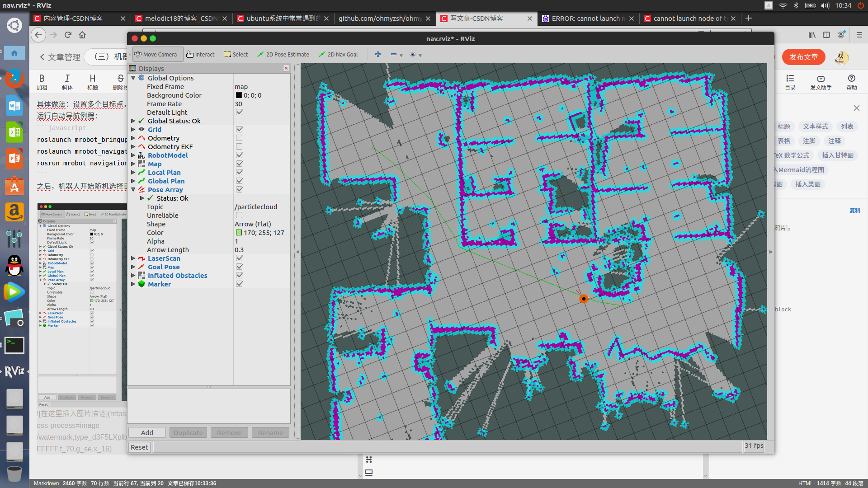Click the Ubuntu dash search icon

[x=14, y=25]
